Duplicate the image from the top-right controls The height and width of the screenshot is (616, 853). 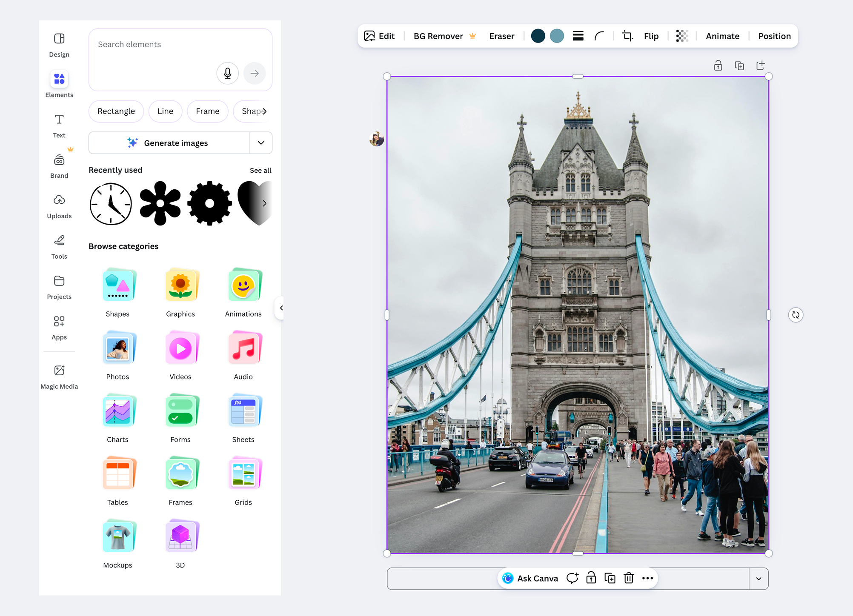(739, 65)
